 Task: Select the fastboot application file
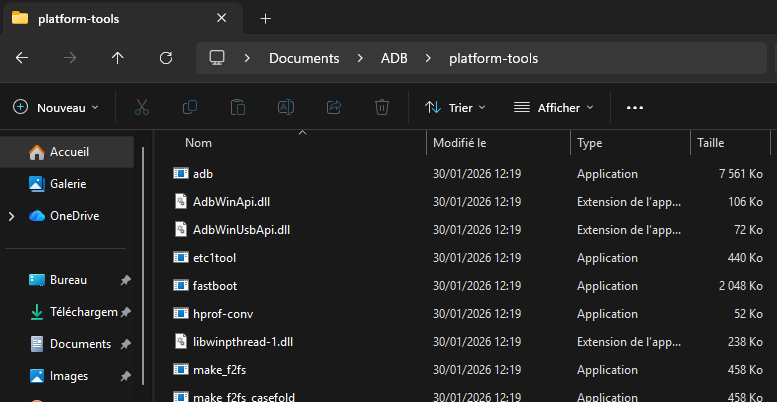[x=468, y=286]
